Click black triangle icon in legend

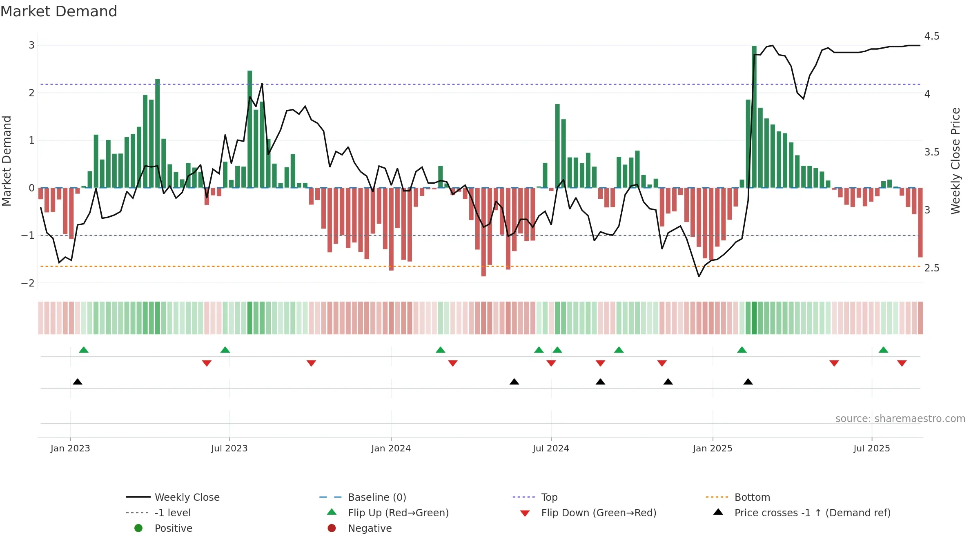coord(718,512)
